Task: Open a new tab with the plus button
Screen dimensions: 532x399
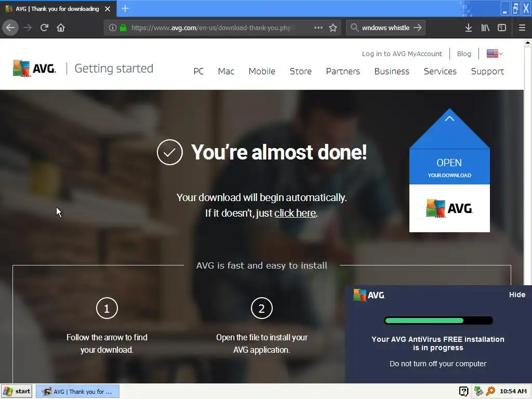Action: [x=125, y=8]
